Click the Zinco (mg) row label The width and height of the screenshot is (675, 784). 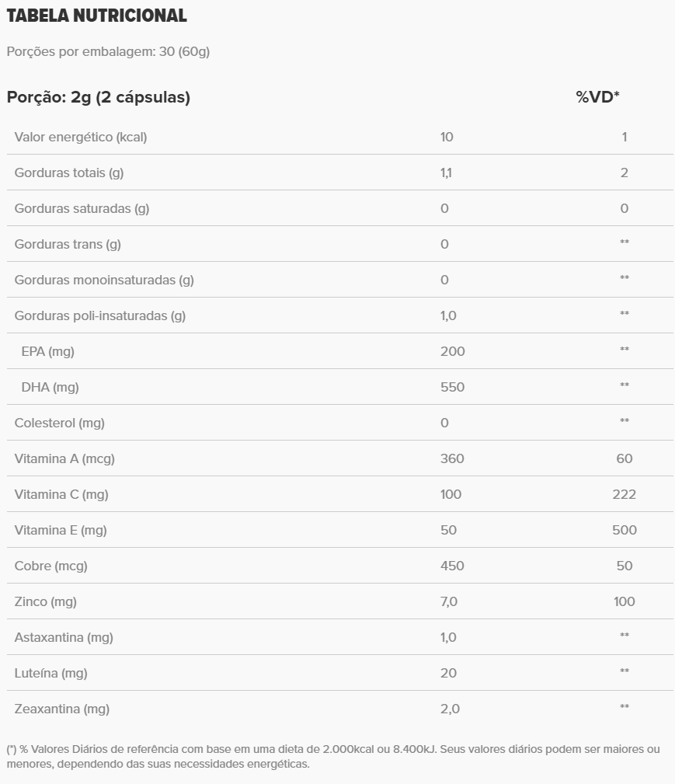46,602
